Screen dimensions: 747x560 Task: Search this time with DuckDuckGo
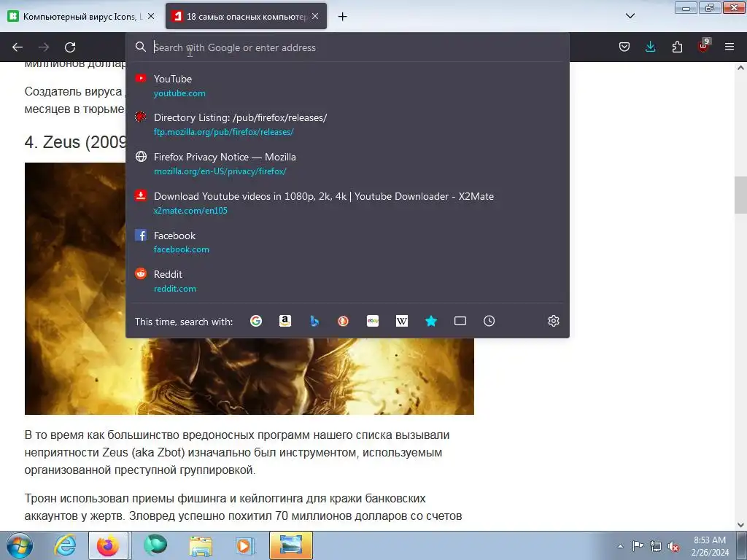343,321
